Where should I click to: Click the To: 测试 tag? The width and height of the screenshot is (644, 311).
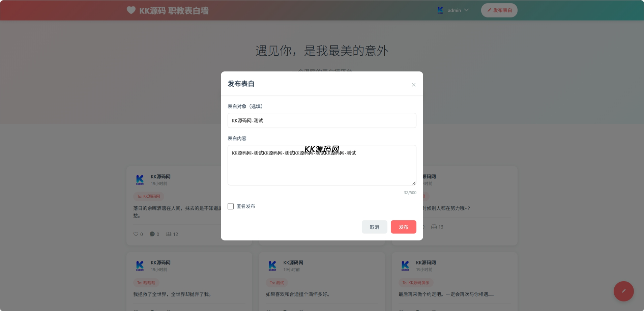276,283
